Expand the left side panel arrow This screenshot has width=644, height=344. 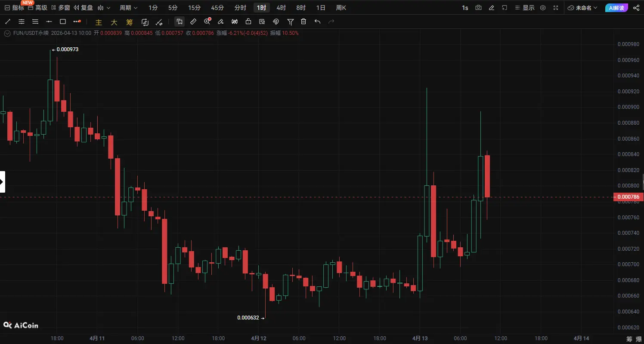2,181
